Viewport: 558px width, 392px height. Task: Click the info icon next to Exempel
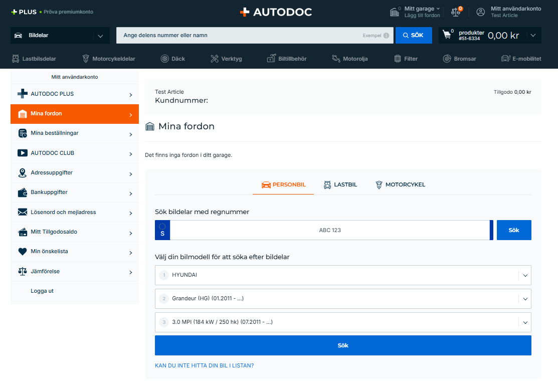pos(386,36)
